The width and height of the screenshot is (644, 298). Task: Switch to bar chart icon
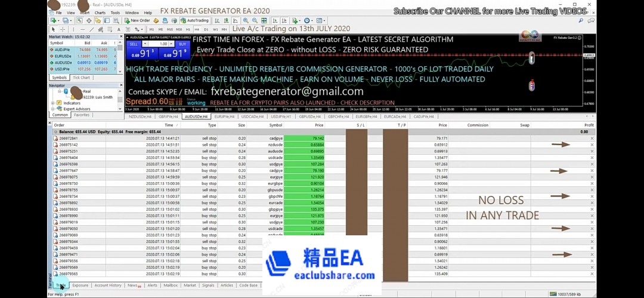[x=217, y=20]
